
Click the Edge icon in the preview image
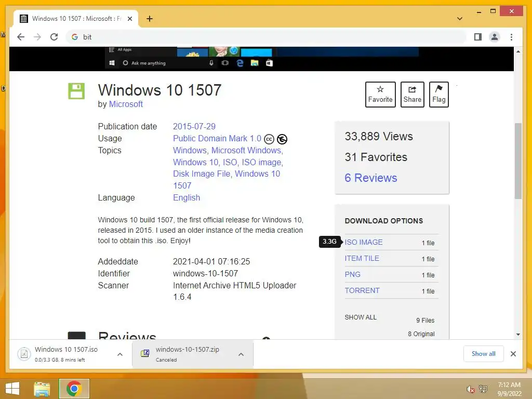point(240,63)
